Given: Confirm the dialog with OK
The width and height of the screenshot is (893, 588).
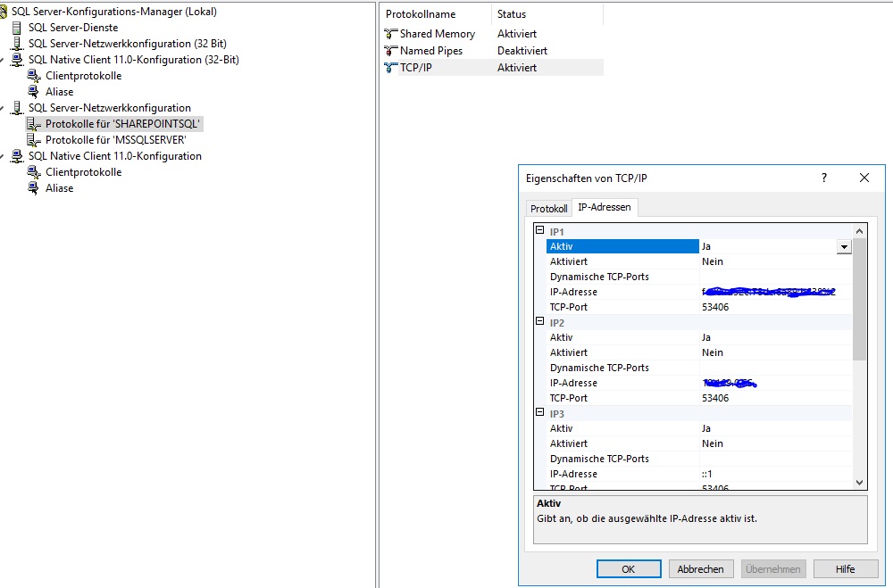Looking at the screenshot, I should point(629,568).
